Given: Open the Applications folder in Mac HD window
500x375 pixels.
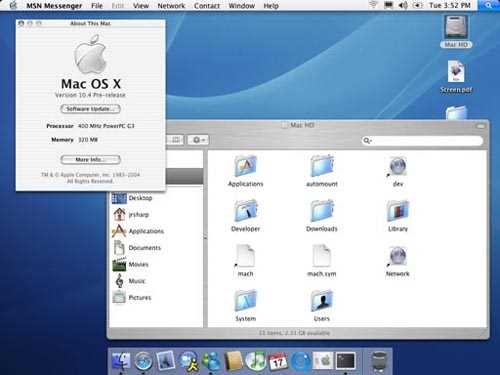Looking at the screenshot, I should click(x=246, y=167).
